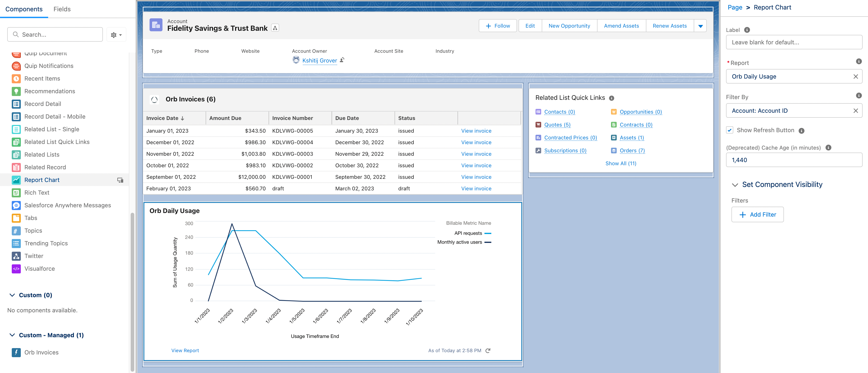868x373 pixels.
Task: Click the Related List - Single icon
Action: tap(16, 129)
